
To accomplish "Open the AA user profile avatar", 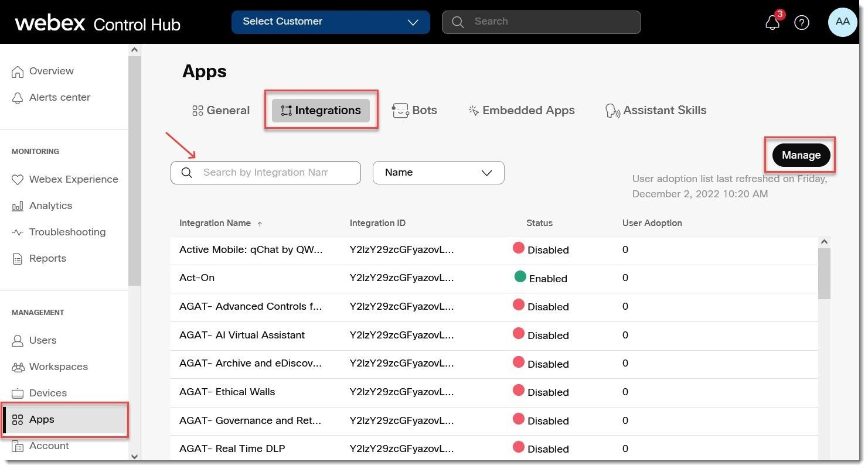I will tap(842, 22).
